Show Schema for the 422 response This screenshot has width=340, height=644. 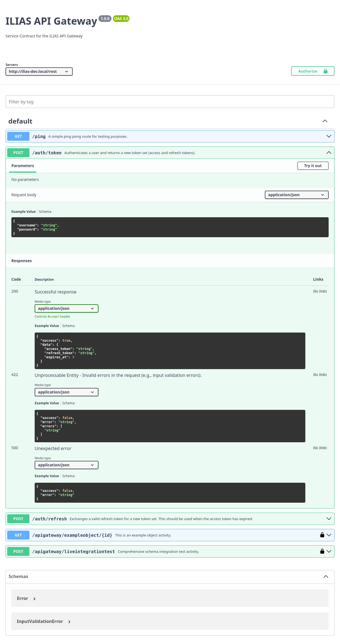click(x=68, y=403)
